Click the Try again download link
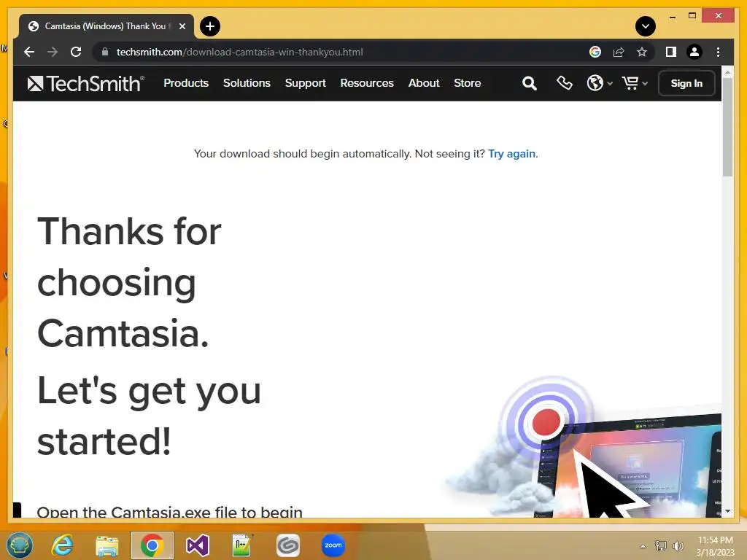The image size is (747, 560). click(511, 154)
